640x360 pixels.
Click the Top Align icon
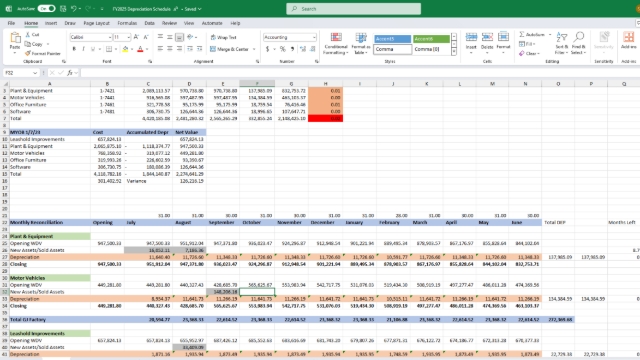(x=160, y=37)
